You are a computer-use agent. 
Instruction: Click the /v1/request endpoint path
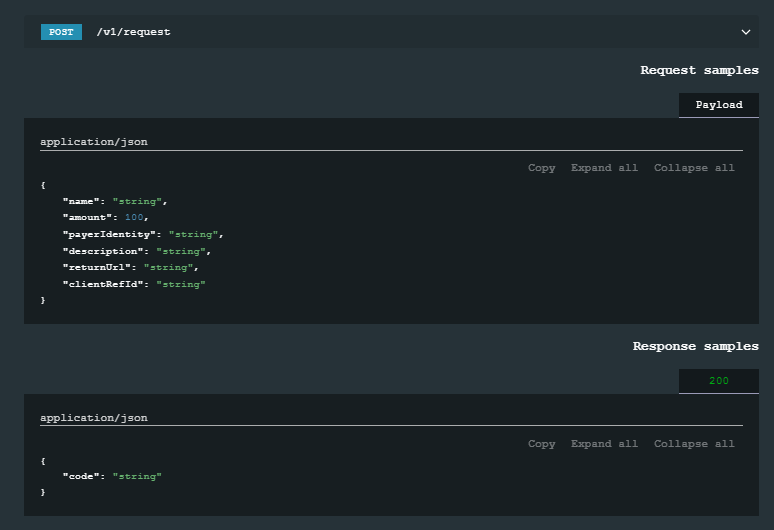click(133, 32)
